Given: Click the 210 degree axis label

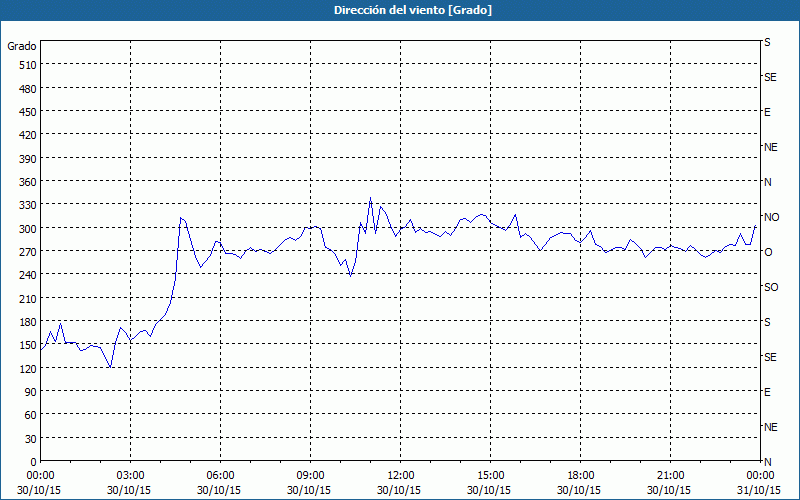Looking at the screenshot, I should (x=28, y=298).
